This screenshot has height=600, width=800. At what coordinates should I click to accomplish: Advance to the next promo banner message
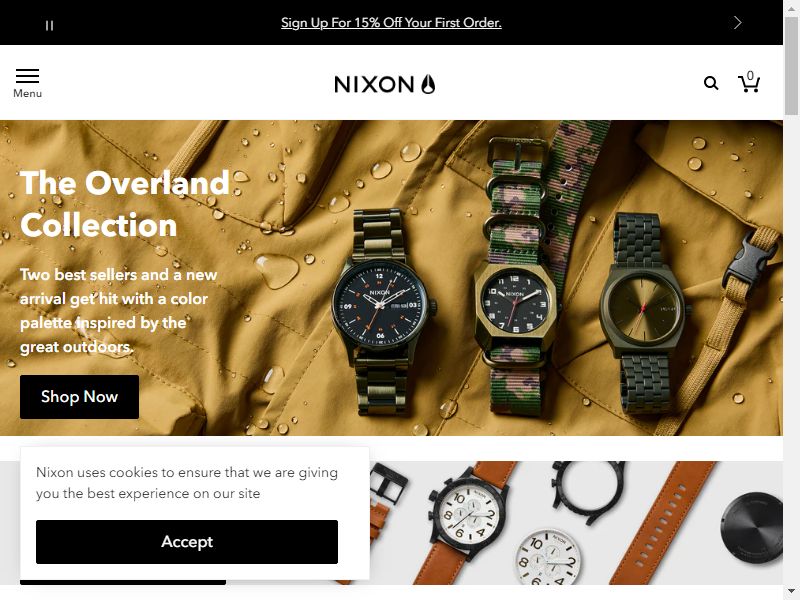[737, 22]
